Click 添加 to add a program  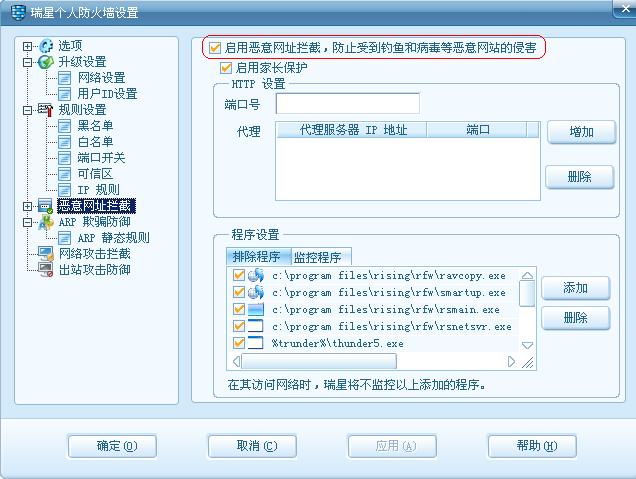(576, 288)
